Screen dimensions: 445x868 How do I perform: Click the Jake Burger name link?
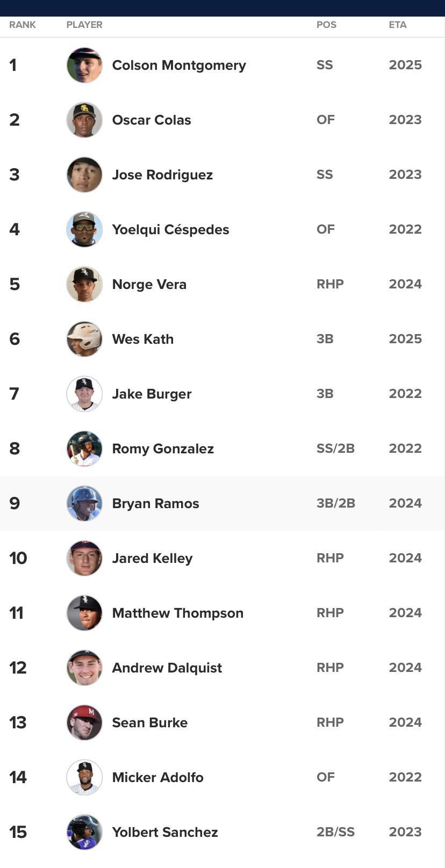(152, 394)
